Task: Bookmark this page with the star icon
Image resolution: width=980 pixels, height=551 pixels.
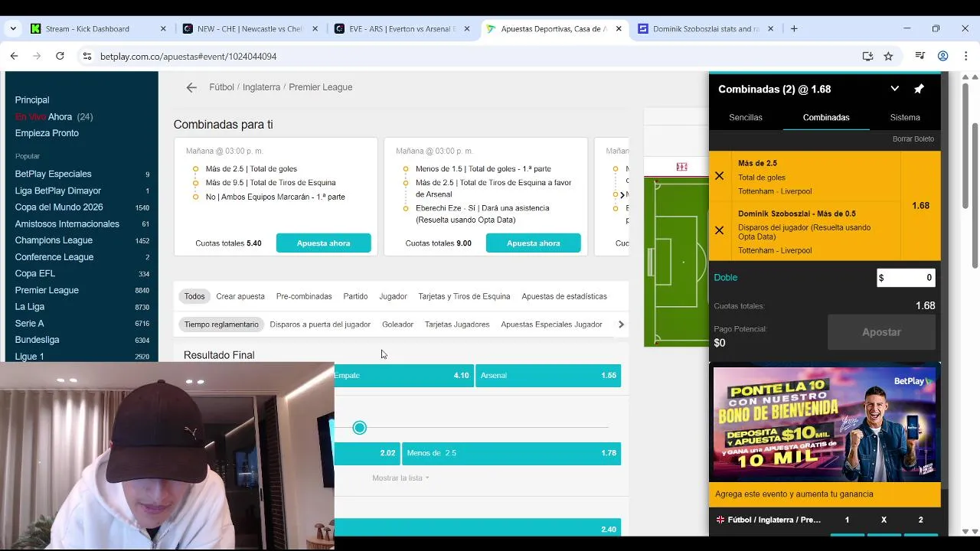Action: coord(888,56)
